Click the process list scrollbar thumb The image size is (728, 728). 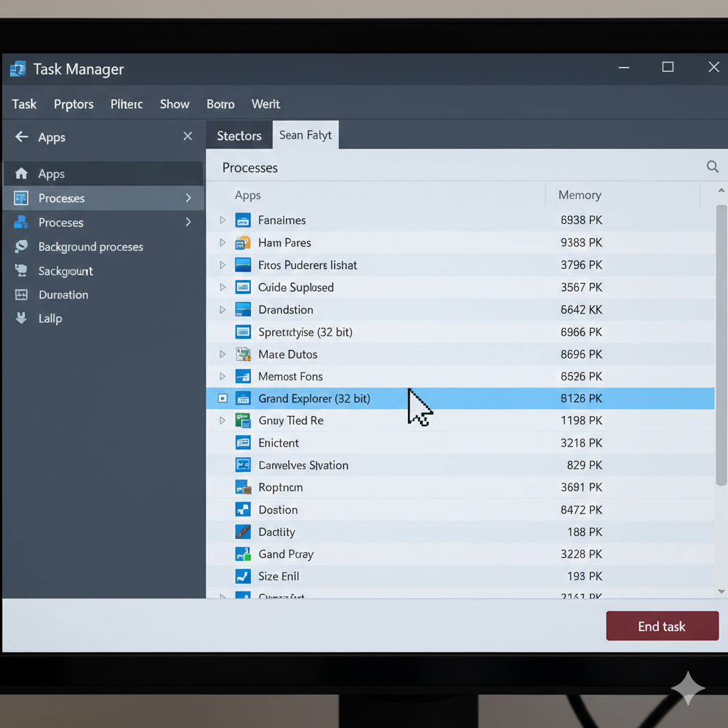pos(721,346)
